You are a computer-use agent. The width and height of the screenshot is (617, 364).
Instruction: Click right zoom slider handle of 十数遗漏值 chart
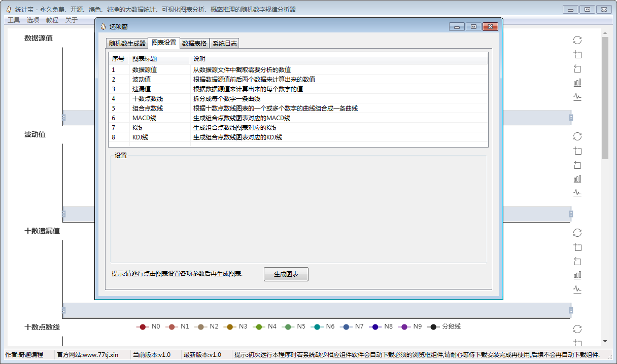pos(571,310)
